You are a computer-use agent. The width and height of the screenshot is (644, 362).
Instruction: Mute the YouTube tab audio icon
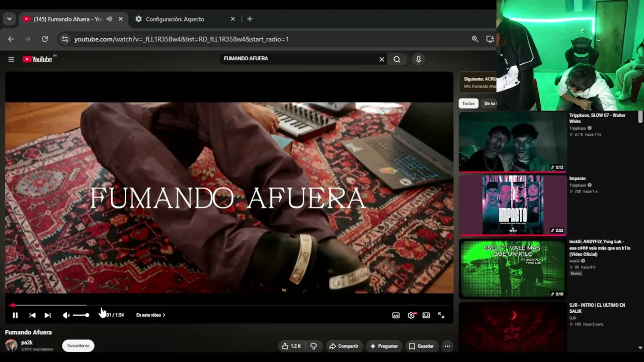pos(109,19)
